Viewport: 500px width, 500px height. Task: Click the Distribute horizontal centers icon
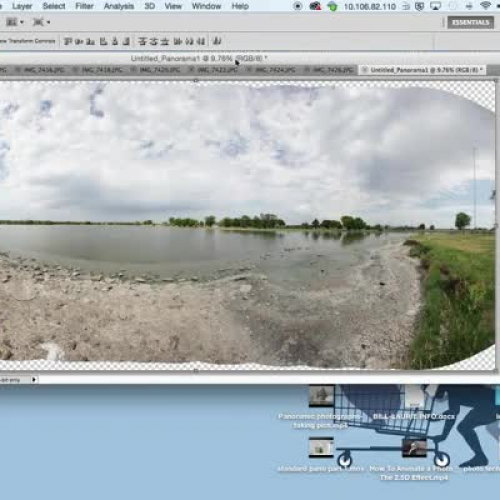click(189, 41)
